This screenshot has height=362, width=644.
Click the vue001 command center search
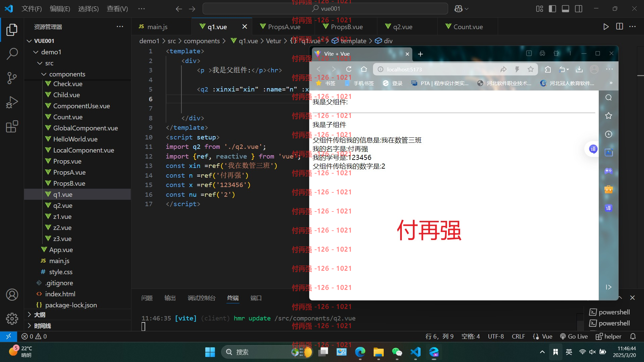[325, 9]
